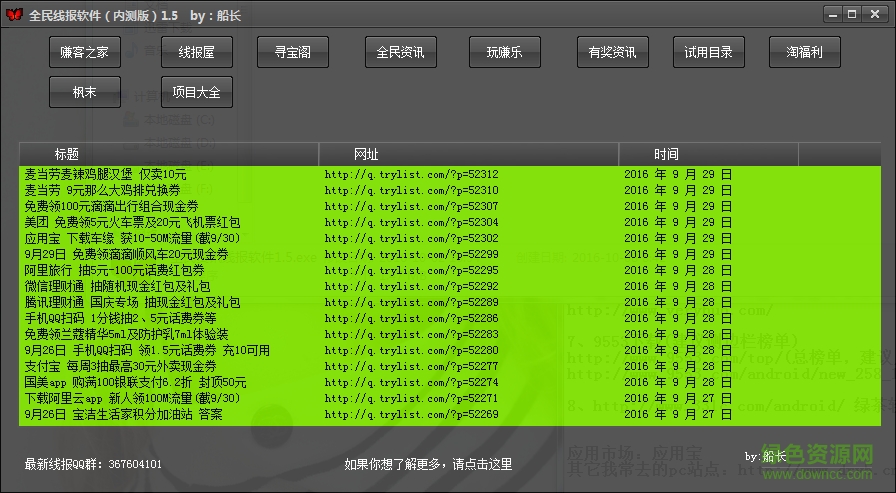896x493 pixels.
Task: Click URL ending ?p=52277
Action: click(411, 366)
